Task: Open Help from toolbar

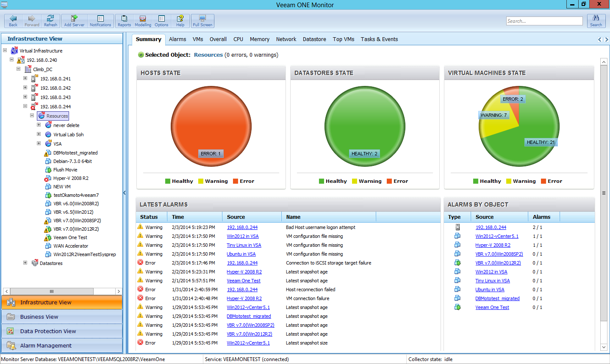Action: (180, 21)
